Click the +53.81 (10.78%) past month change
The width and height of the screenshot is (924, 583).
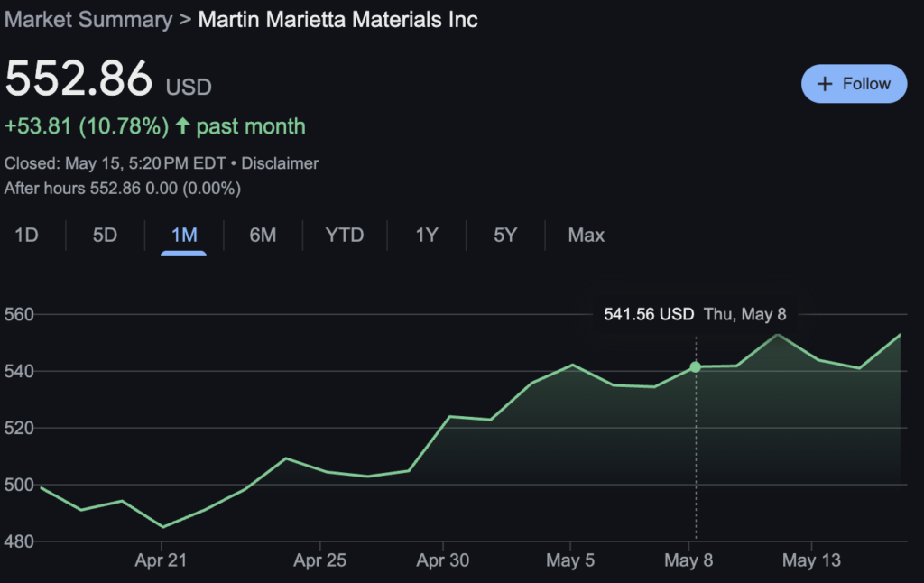coord(155,126)
